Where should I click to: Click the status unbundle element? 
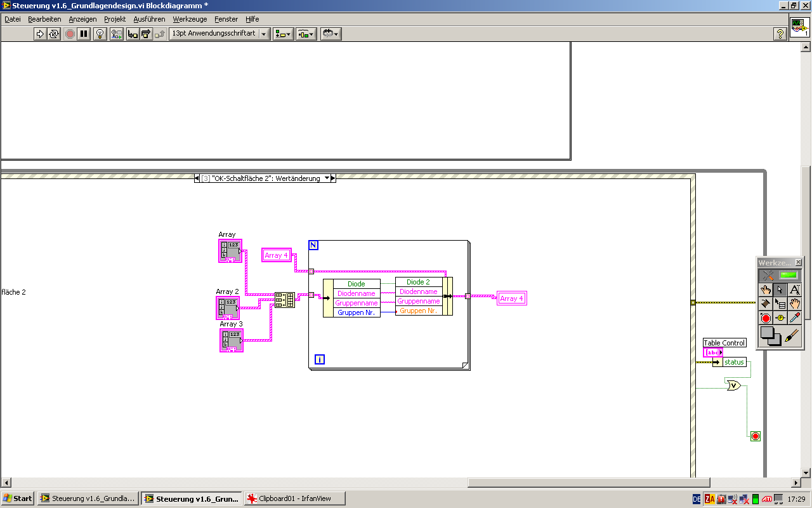[734, 362]
